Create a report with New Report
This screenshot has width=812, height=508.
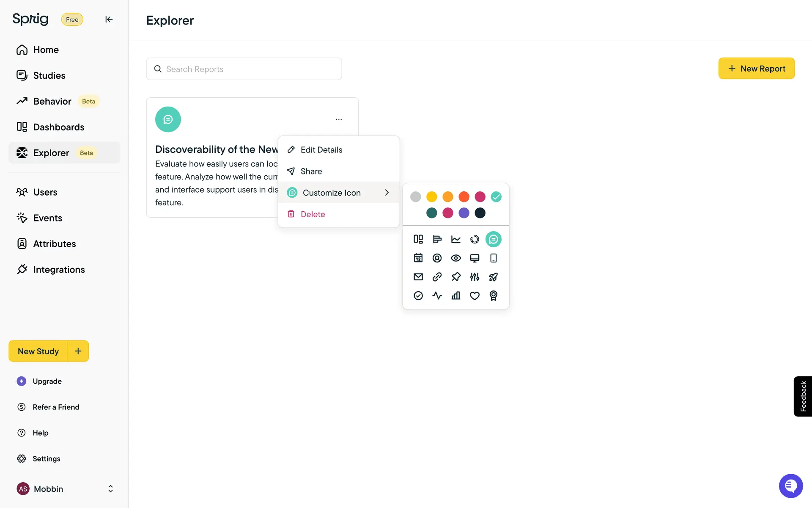(x=756, y=69)
